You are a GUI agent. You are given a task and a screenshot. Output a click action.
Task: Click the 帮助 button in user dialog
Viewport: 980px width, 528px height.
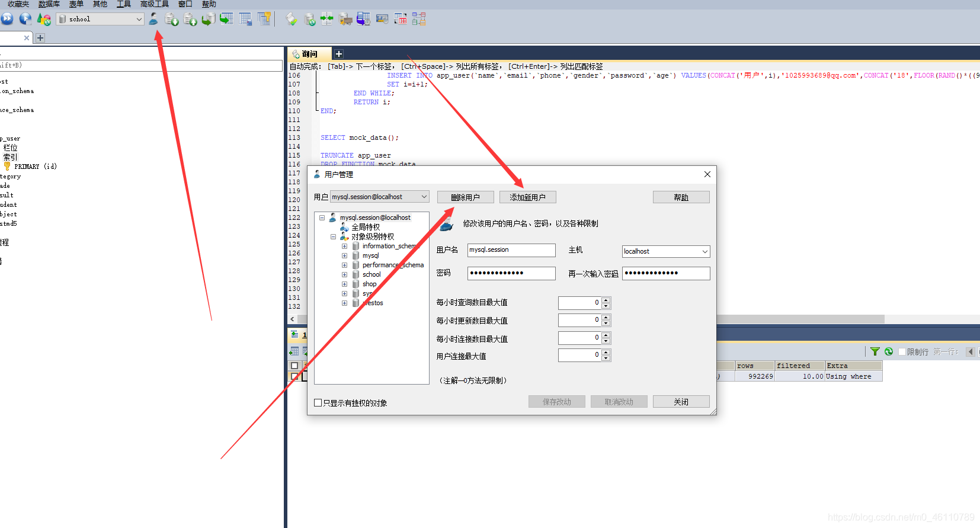point(681,197)
